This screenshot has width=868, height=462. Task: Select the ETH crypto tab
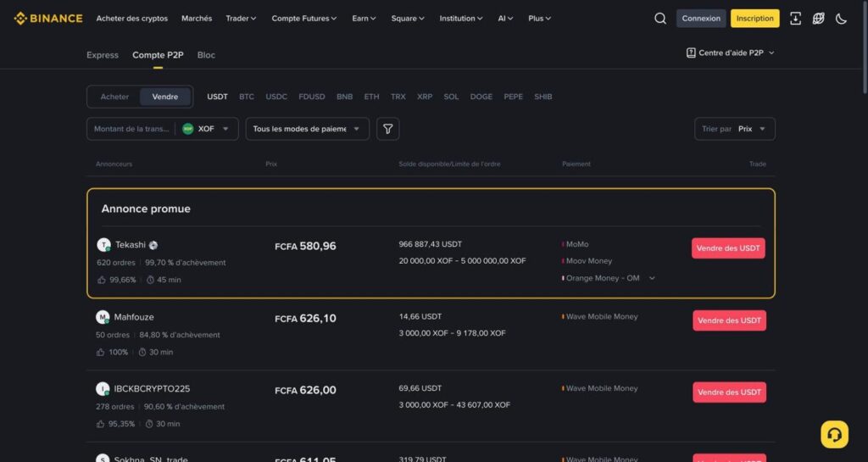pos(371,97)
